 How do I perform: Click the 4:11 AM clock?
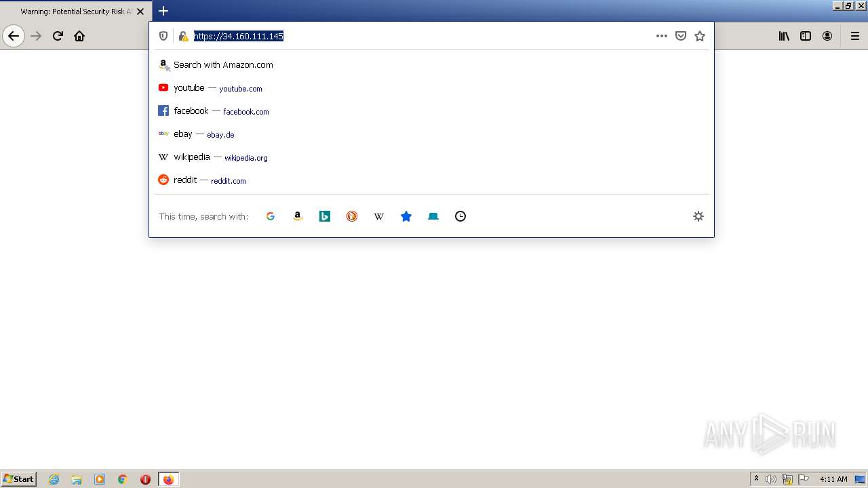pyautogui.click(x=833, y=479)
